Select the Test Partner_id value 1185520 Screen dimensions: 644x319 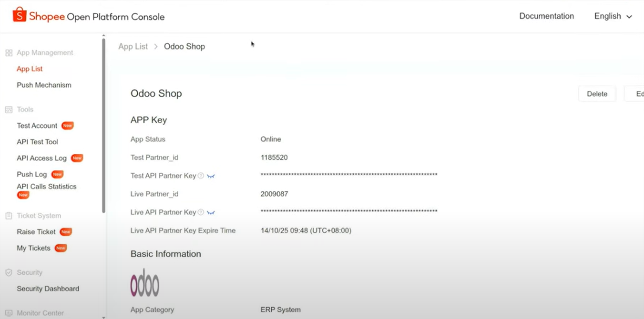point(274,158)
